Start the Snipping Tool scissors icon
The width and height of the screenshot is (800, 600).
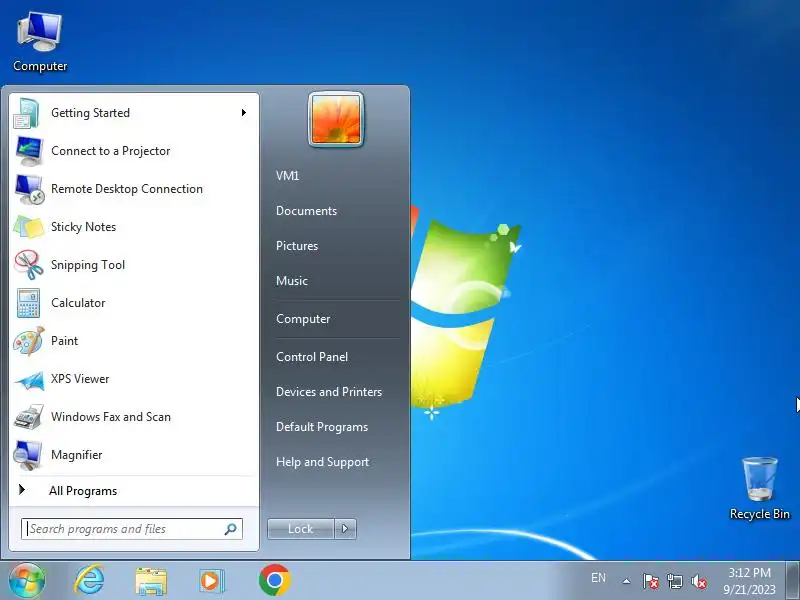coord(29,265)
